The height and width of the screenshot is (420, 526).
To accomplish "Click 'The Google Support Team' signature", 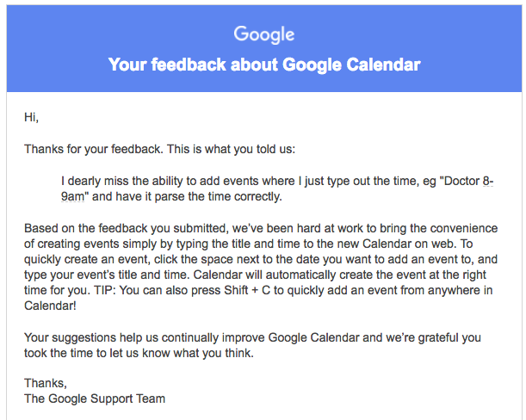I will 95,398.
